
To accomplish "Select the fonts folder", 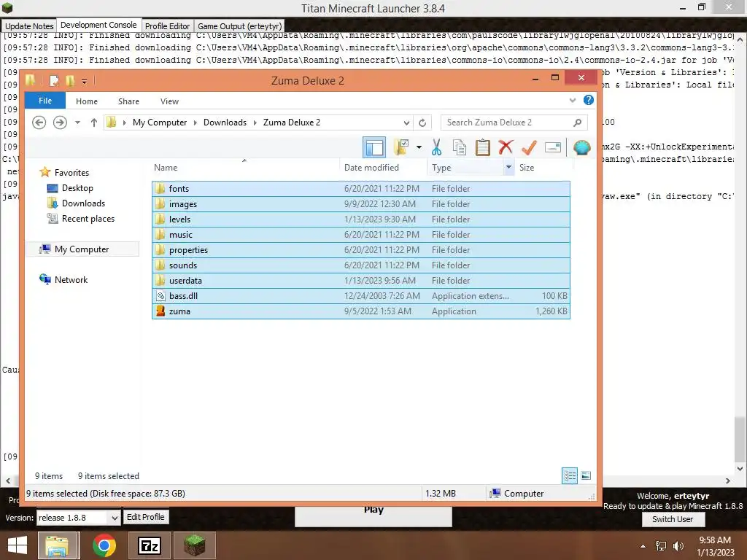I will (360, 189).
